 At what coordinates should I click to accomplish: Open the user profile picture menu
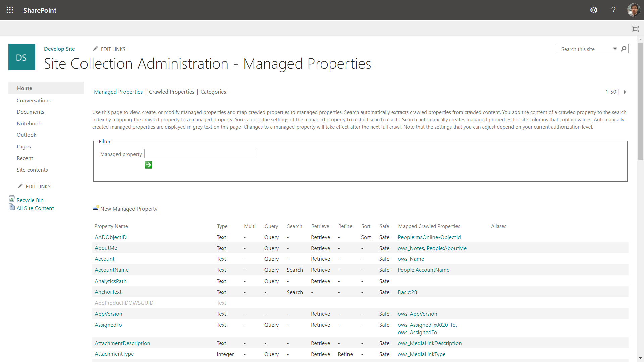(634, 10)
